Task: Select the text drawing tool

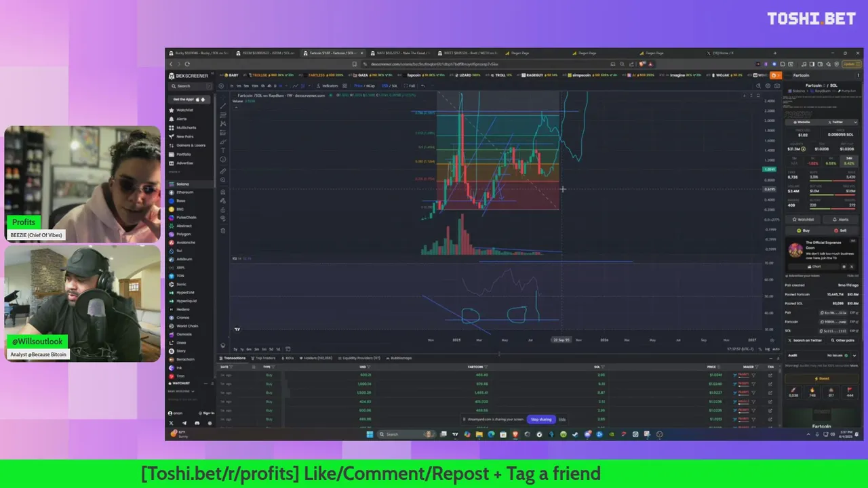Action: coord(222,150)
